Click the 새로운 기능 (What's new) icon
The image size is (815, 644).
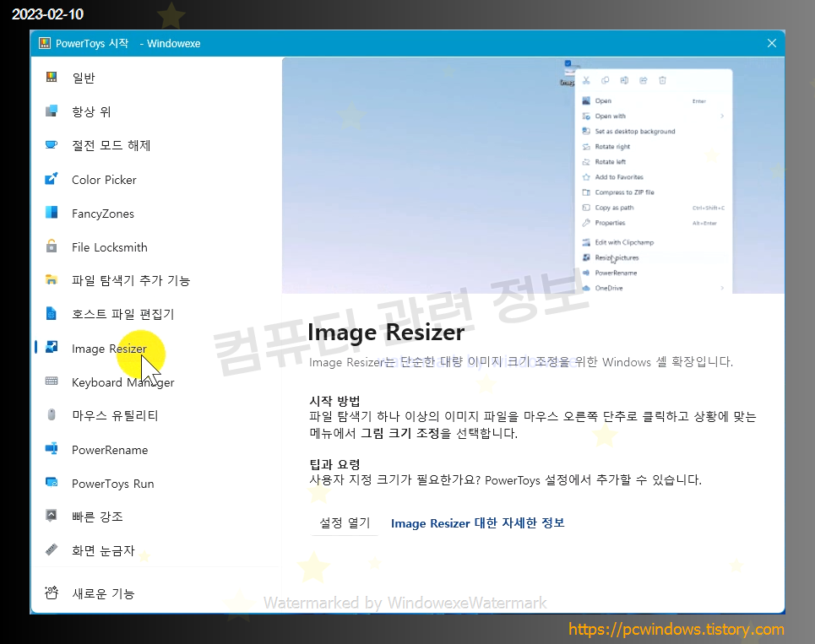[x=51, y=593]
